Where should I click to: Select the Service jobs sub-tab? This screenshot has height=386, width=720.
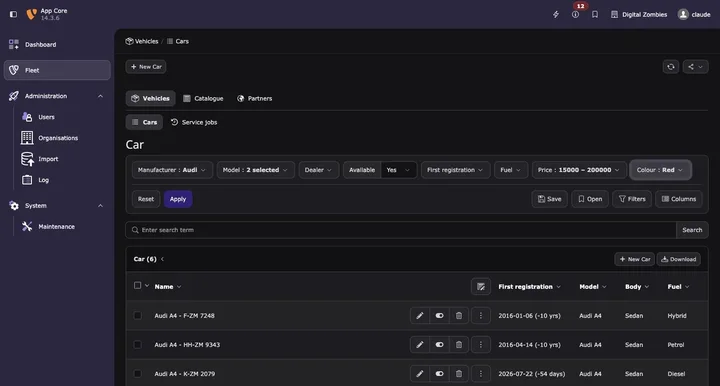pos(194,122)
